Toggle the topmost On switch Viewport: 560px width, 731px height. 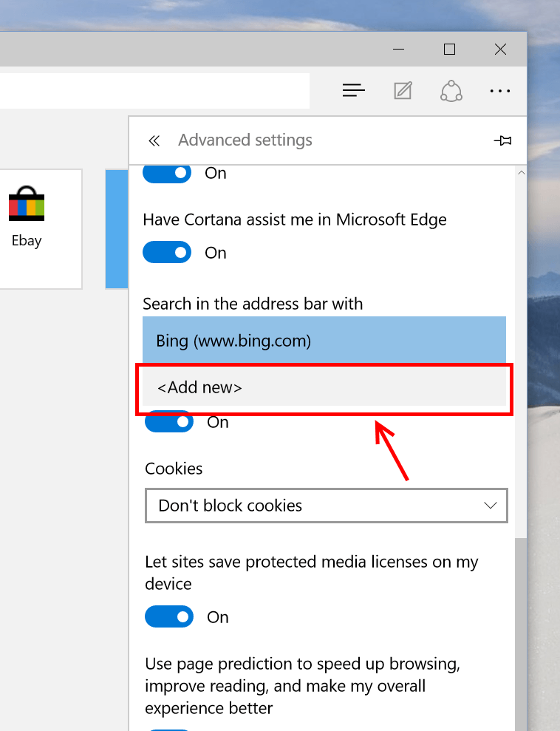[167, 173]
